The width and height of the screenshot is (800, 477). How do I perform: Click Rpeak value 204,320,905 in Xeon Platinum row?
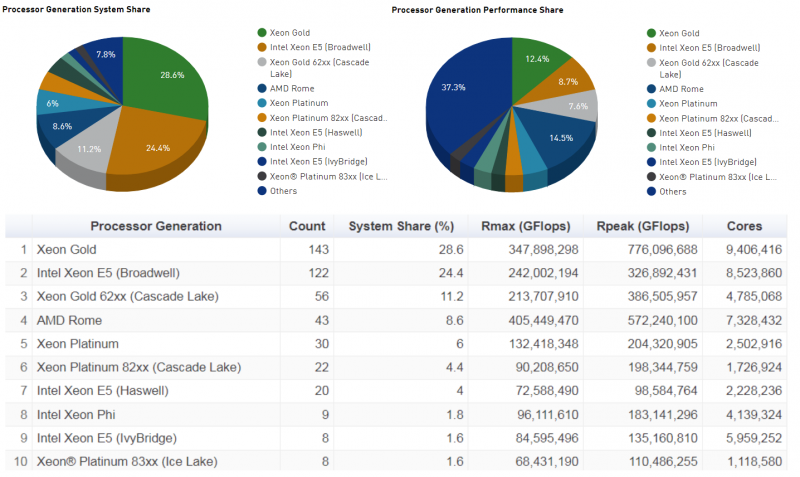pos(662,344)
